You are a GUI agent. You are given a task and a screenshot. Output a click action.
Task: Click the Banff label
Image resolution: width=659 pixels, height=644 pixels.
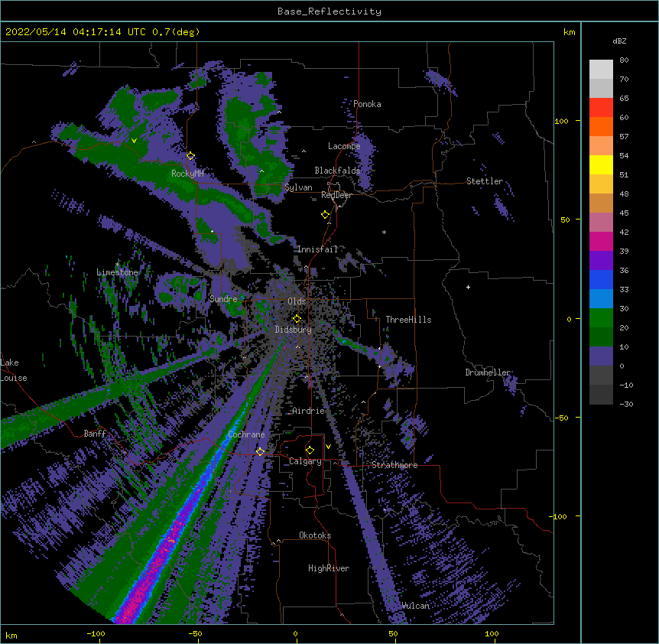[x=95, y=434]
